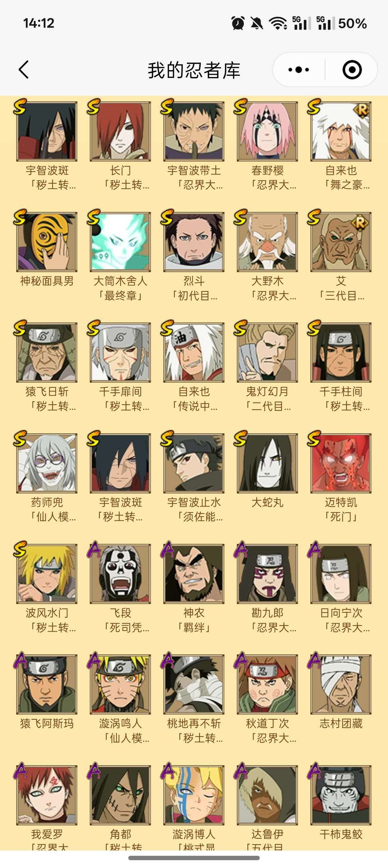Tap the 干柿鬼鲛 name label
Screen dimensions: 388x868
(341, 834)
